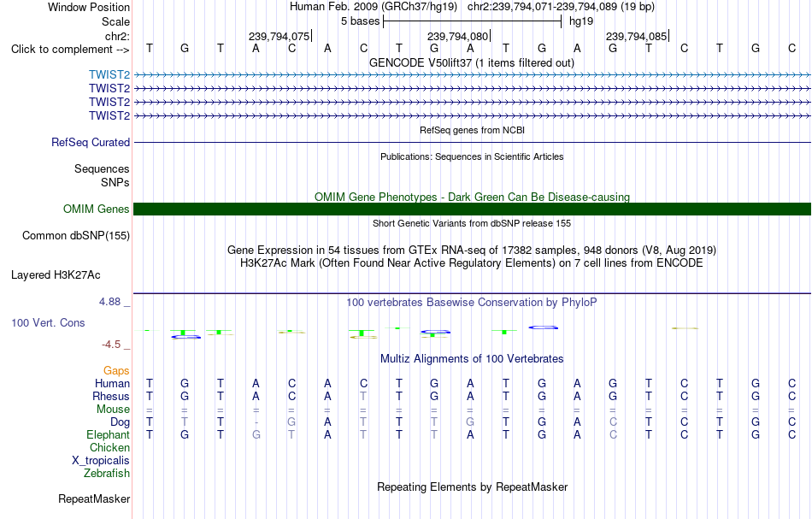Screen dimensions: 812x519
Task: Click the Zebrafish alignment row label
Action: pos(107,473)
